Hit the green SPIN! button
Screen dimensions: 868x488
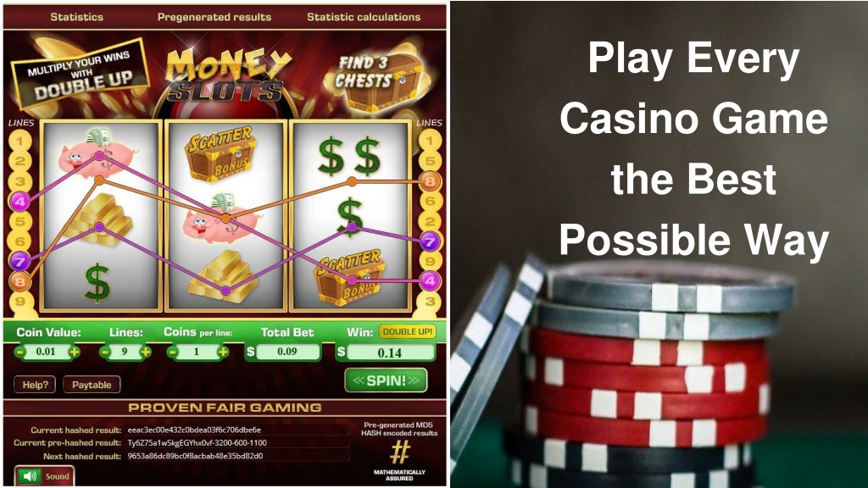tap(386, 380)
